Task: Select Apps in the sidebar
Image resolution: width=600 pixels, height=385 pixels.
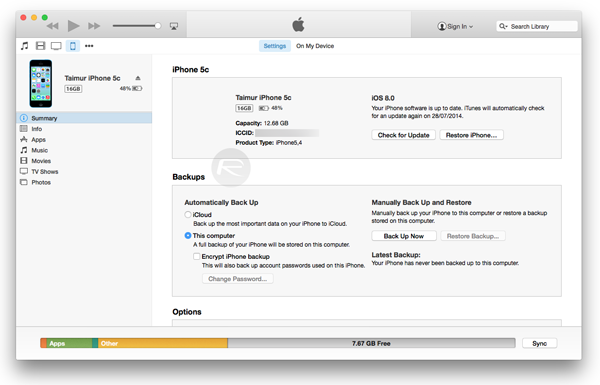Action: click(84, 139)
